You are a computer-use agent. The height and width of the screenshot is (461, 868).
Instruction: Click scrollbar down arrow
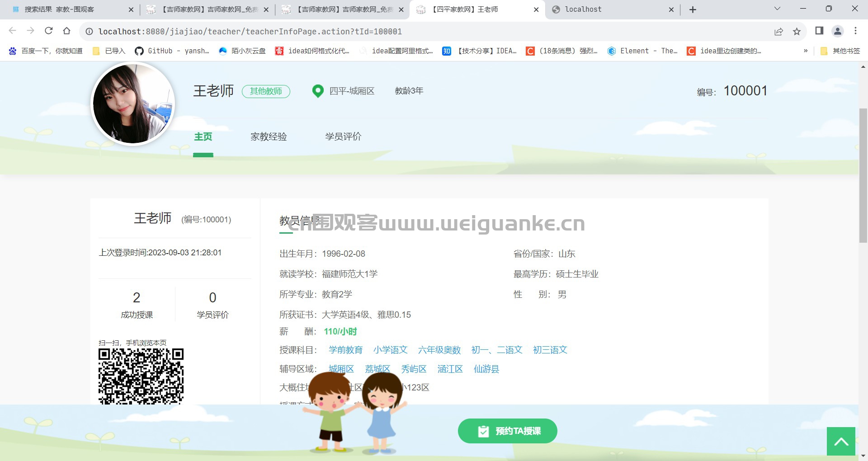pos(863,456)
